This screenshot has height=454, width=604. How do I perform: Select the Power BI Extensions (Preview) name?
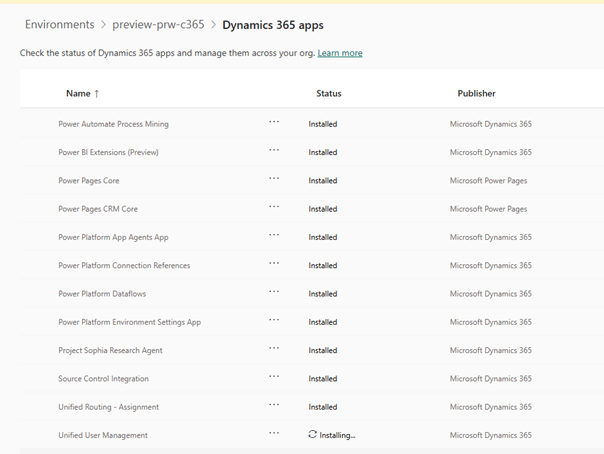pyautogui.click(x=108, y=152)
